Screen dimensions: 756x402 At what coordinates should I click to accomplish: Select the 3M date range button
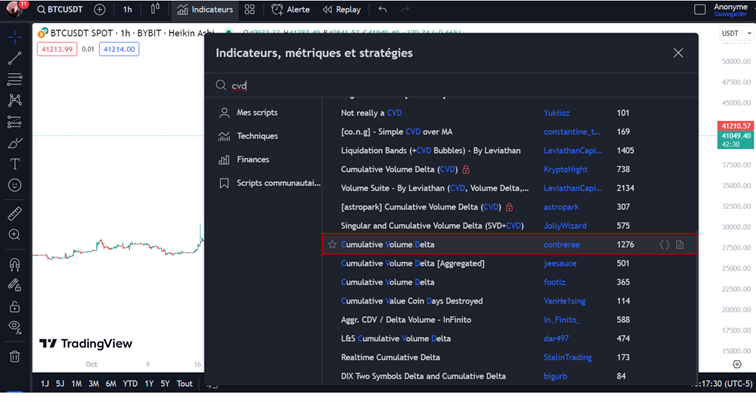[93, 384]
